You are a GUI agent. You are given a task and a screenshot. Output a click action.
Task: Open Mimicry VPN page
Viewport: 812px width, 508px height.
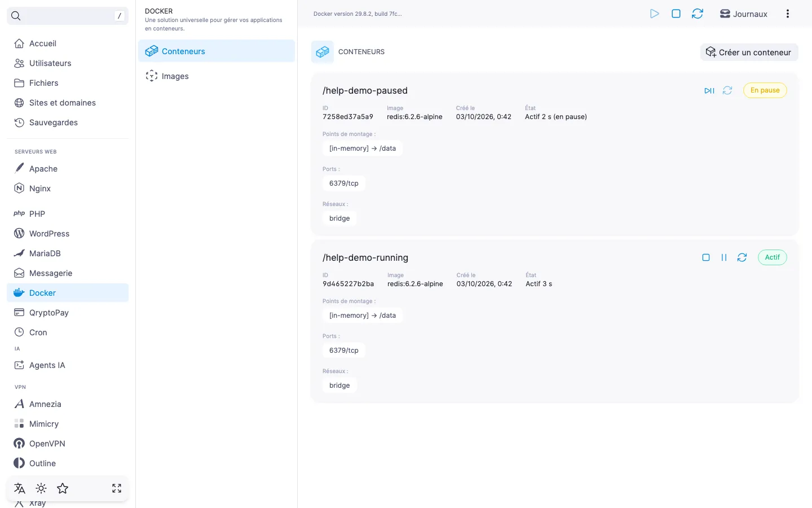coord(68,424)
